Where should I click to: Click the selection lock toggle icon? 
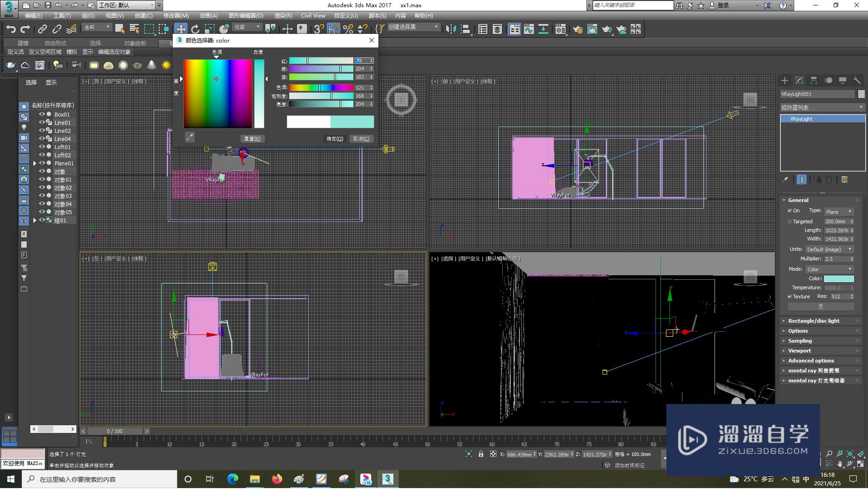[481, 454]
